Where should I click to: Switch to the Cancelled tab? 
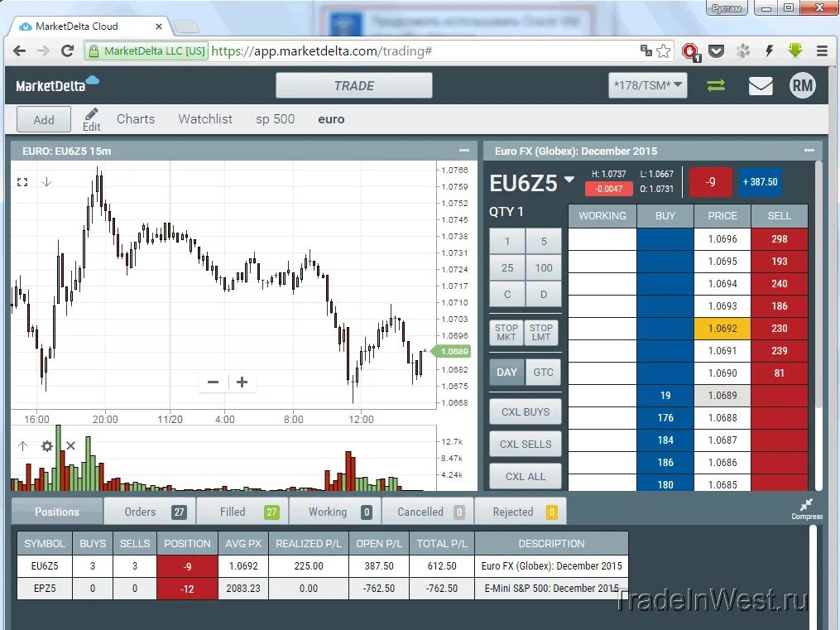click(428, 512)
